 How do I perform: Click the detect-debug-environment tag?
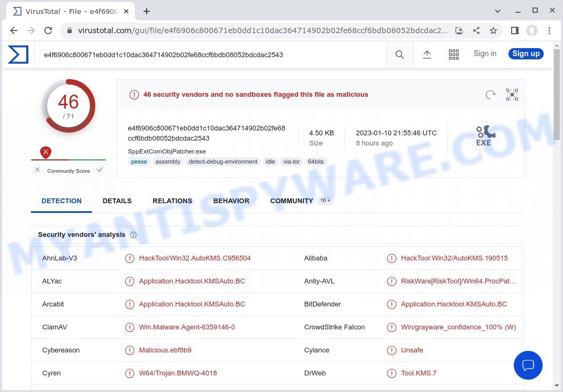point(223,162)
